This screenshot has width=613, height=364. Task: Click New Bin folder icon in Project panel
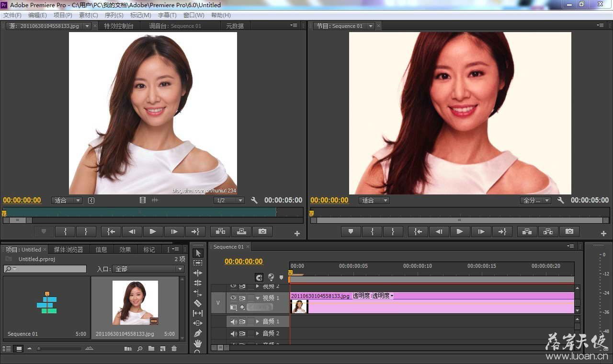tap(151, 349)
